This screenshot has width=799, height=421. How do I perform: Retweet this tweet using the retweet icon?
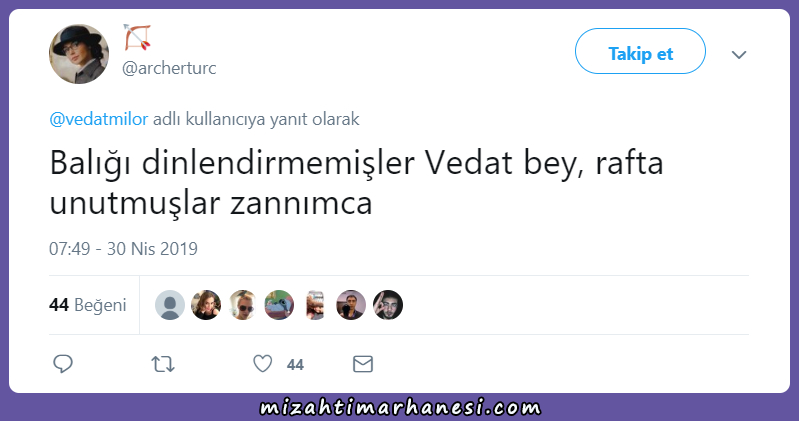163,364
